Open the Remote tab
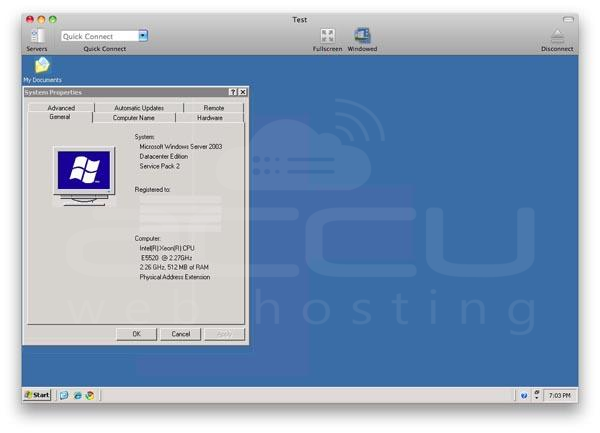Image resolution: width=600 pixels, height=433 pixels. pyautogui.click(x=214, y=108)
